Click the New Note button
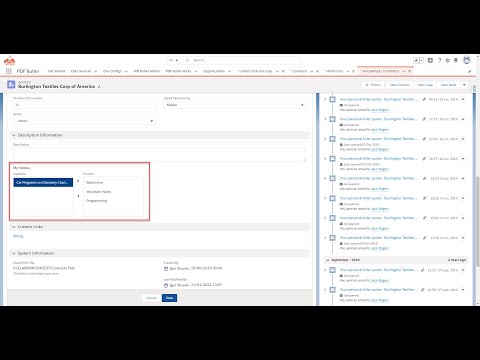This screenshot has height=360, width=480. [448, 85]
